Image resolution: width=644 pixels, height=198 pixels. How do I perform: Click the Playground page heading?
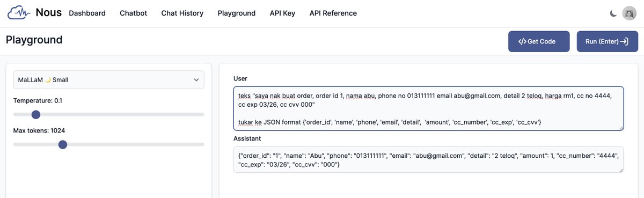[x=34, y=40]
